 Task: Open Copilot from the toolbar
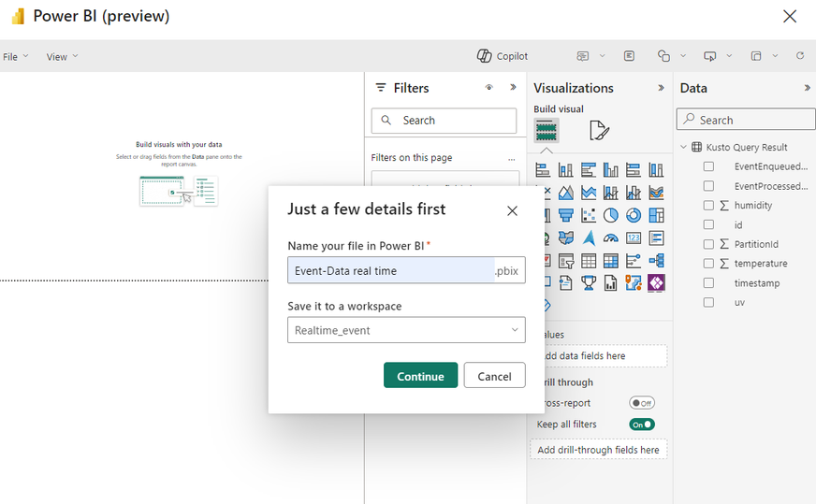pos(503,56)
